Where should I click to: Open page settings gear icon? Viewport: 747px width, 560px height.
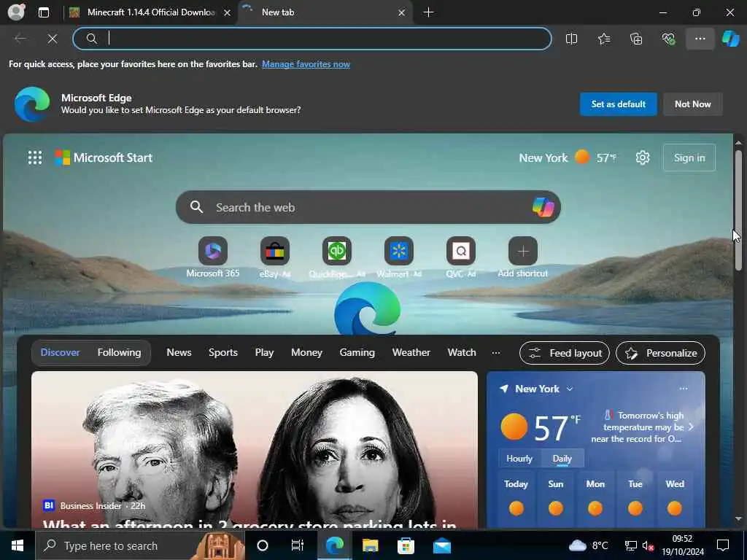coord(643,157)
